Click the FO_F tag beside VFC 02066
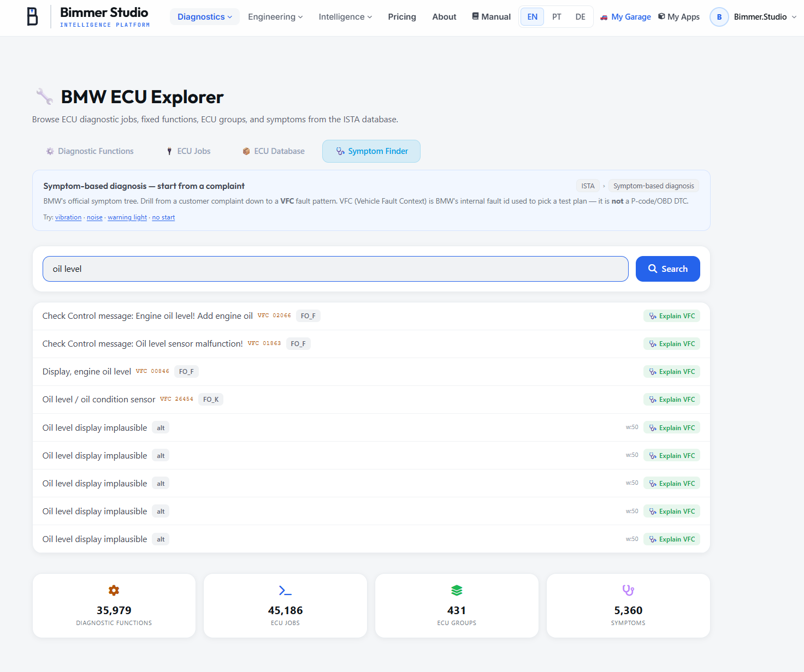 click(x=308, y=316)
